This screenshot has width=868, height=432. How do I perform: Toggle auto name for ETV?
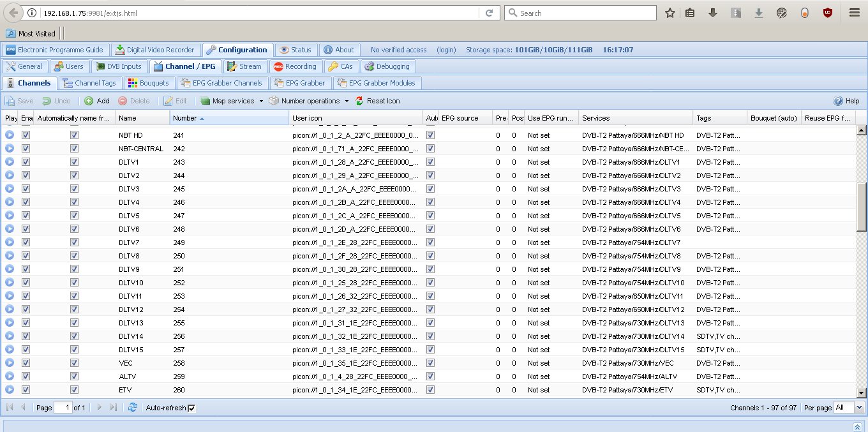point(74,390)
